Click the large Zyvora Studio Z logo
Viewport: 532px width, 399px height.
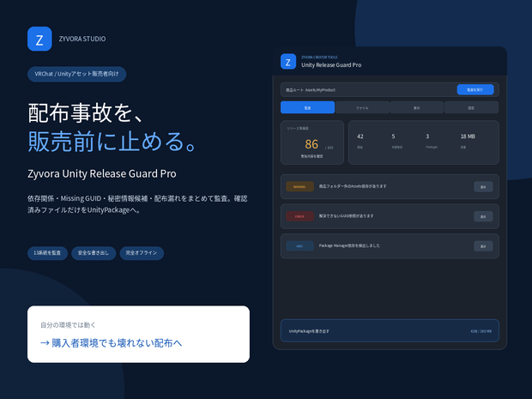click(x=39, y=39)
